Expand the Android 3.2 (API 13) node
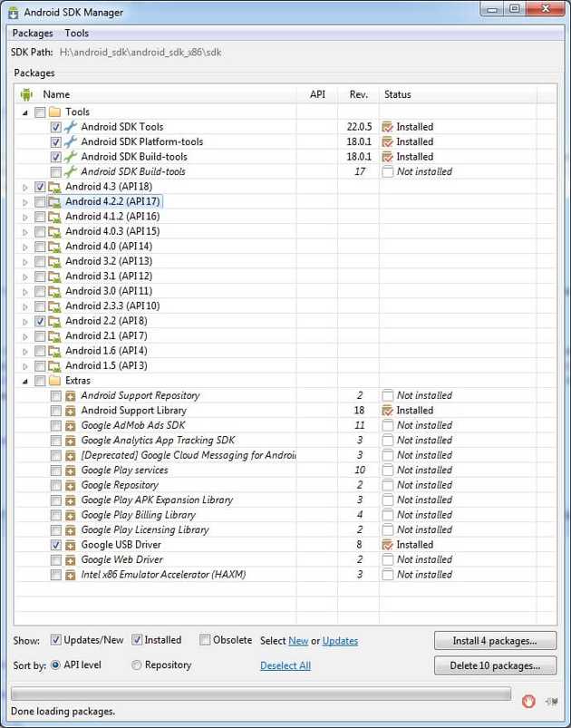Viewport: 571px width, 728px height. (25, 261)
